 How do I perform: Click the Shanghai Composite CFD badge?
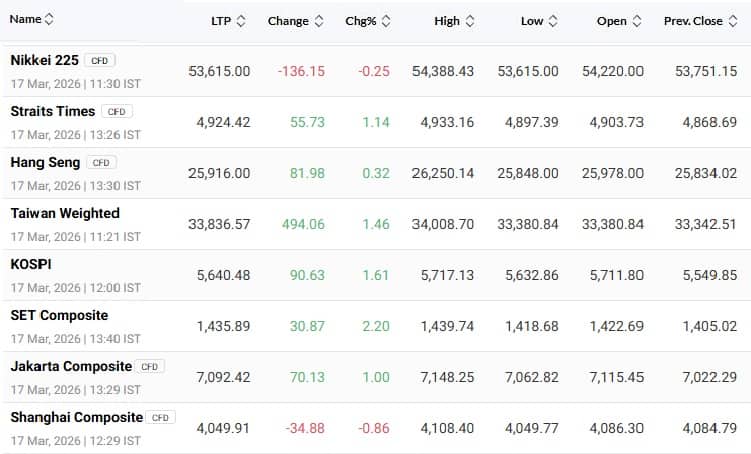(160, 418)
